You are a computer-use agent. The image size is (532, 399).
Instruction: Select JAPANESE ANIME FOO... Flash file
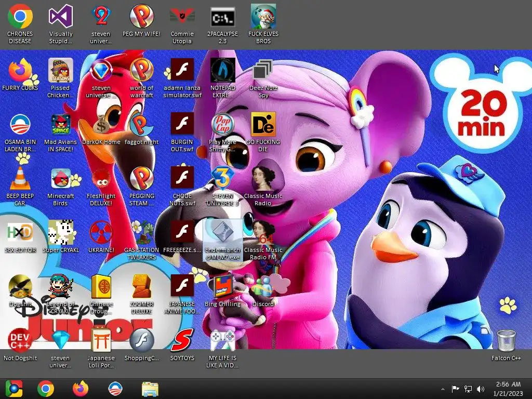point(182,294)
